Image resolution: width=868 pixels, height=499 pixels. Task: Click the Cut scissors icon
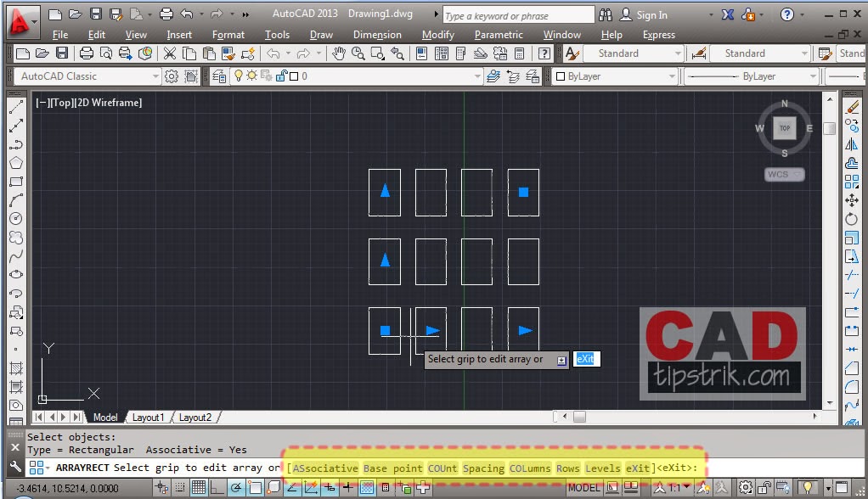(x=169, y=53)
